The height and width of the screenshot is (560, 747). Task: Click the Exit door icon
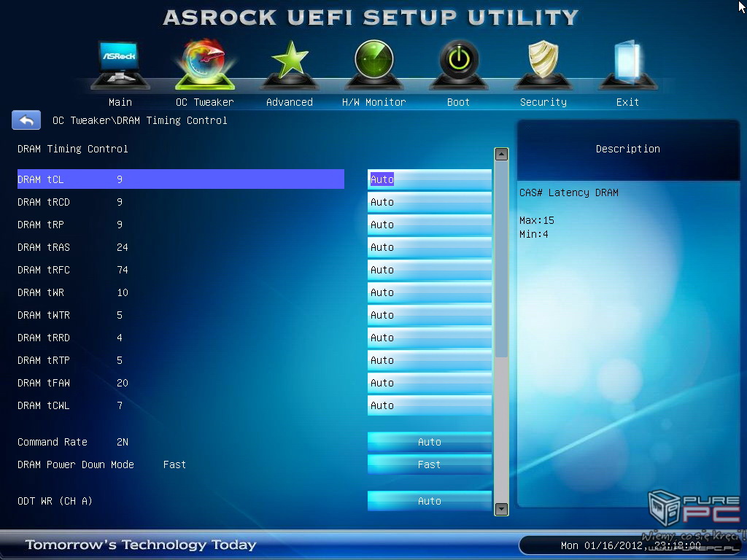[x=627, y=64]
